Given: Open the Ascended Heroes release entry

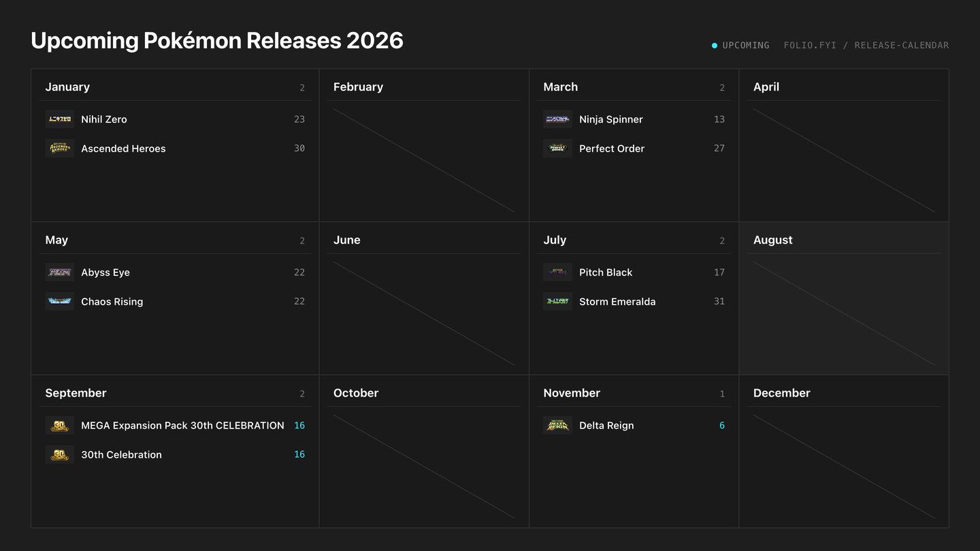Looking at the screenshot, I should coord(175,148).
